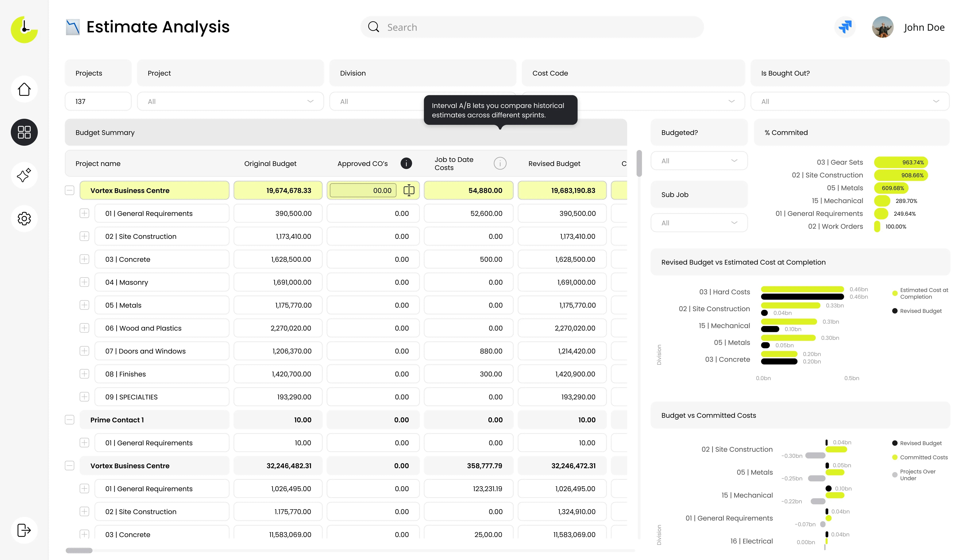Click the dark info icon beside Approved CO's
The height and width of the screenshot is (560, 972).
pyautogui.click(x=406, y=163)
